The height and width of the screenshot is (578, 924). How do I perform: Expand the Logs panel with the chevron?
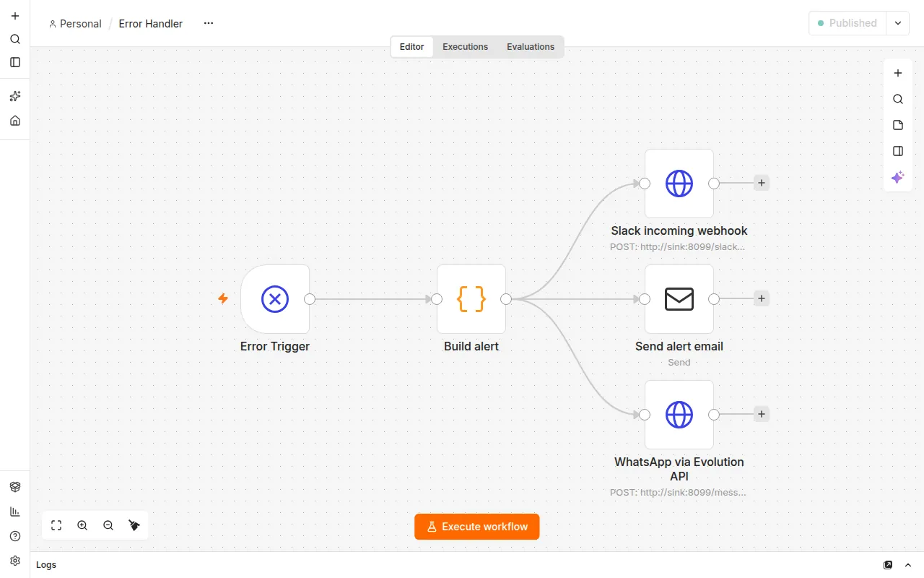coord(908,565)
